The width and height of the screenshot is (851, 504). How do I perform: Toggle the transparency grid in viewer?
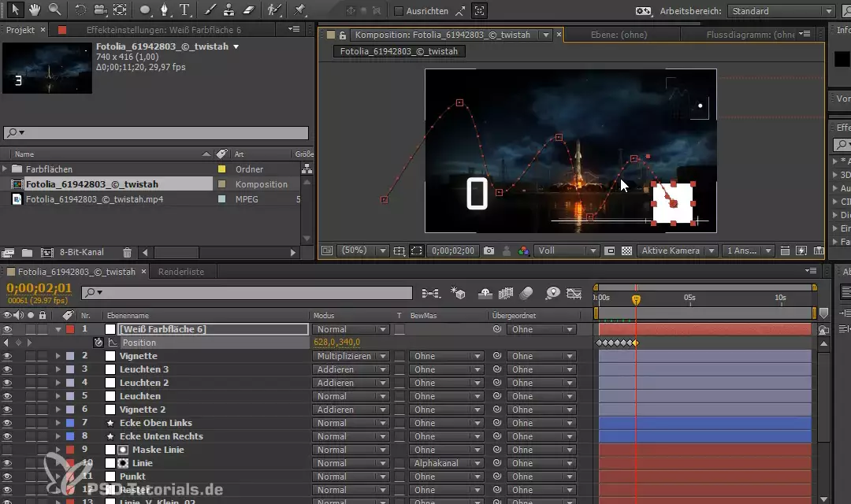pos(626,250)
